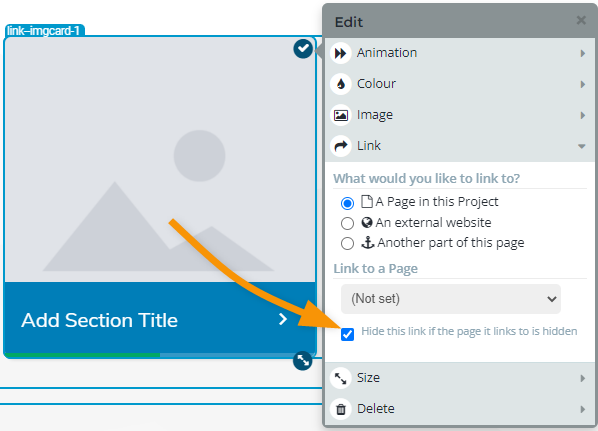
Task: Click the Colour droplet icon
Action: point(341,84)
